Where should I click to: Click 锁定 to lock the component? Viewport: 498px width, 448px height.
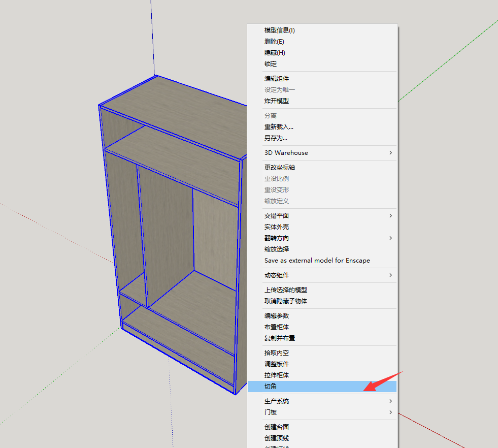(271, 64)
